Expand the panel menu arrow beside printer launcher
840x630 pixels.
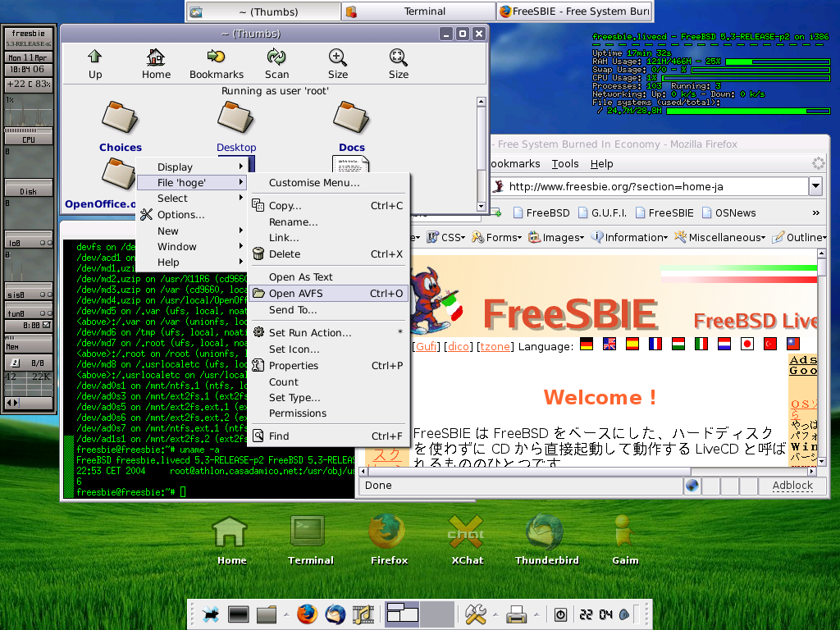[x=536, y=614]
